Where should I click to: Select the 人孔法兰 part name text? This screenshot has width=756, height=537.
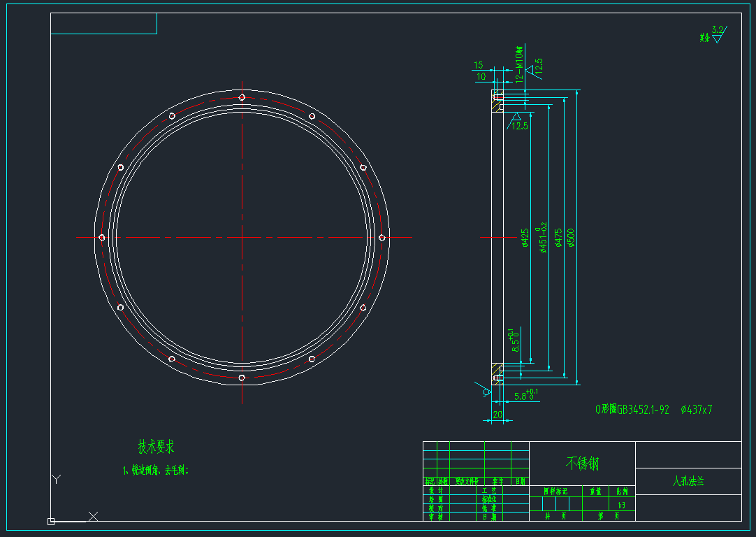coord(688,481)
